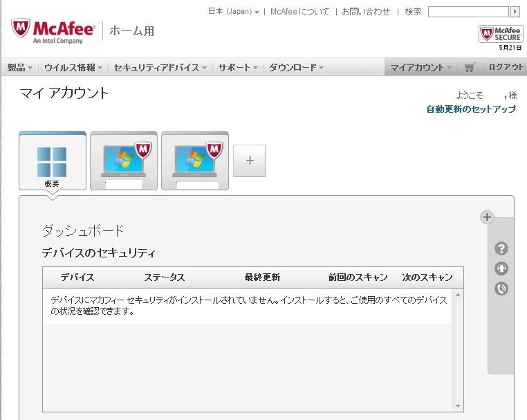Select the first laptop device tile

pos(124,161)
